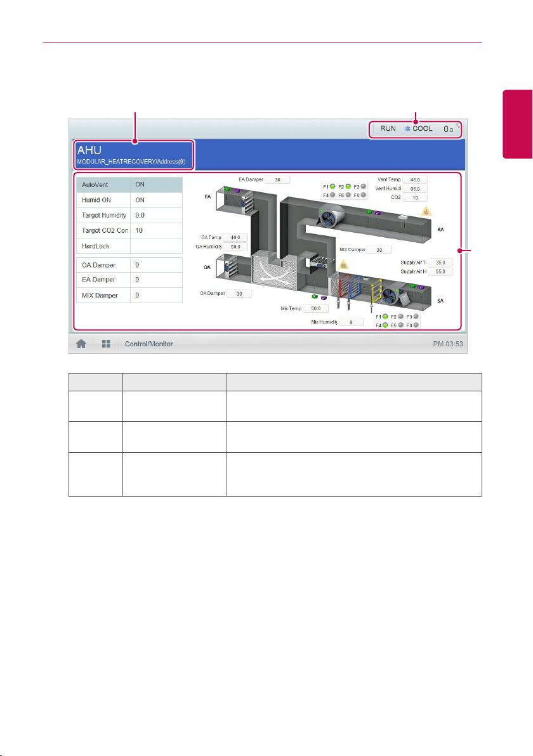Click the F4 lamp in the lower fan panel
The image size is (533, 756).
385,325
